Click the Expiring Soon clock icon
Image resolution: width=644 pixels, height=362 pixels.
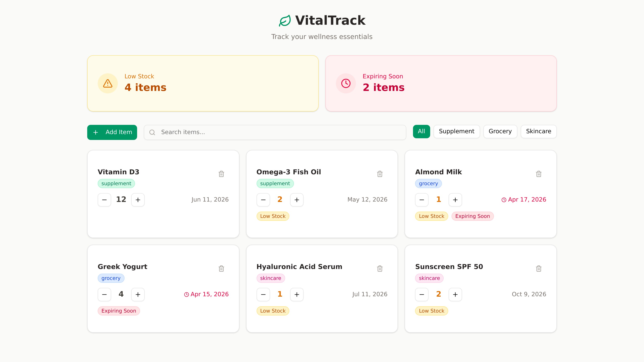tap(346, 83)
